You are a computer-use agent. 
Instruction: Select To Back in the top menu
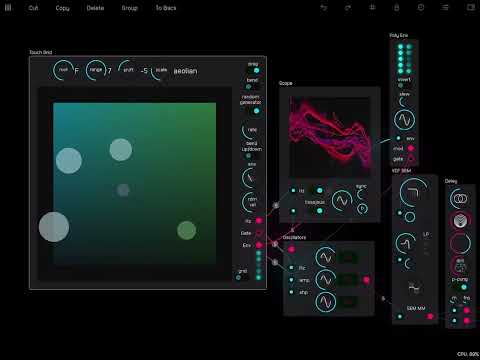coord(166,8)
